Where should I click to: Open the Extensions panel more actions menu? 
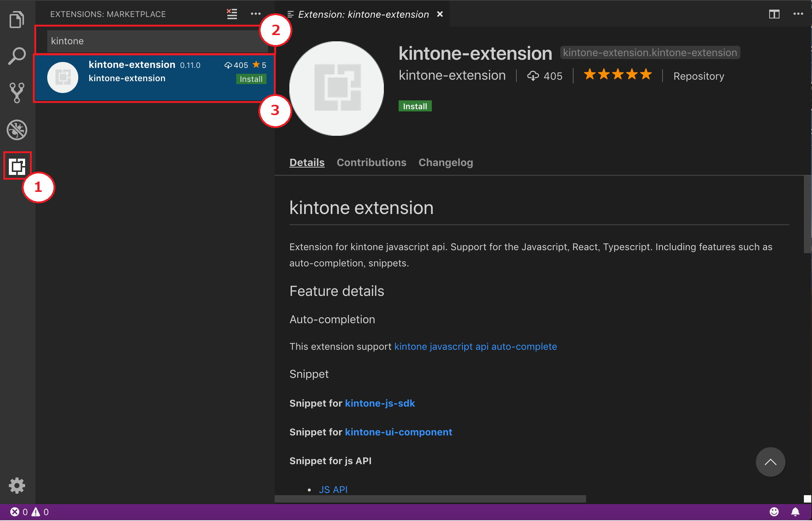tap(255, 14)
